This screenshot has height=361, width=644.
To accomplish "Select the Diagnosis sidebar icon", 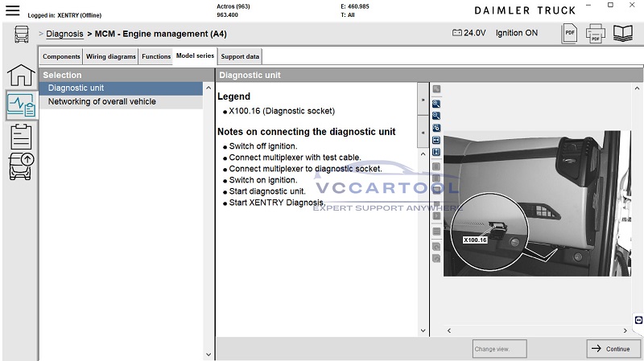I will (x=22, y=105).
